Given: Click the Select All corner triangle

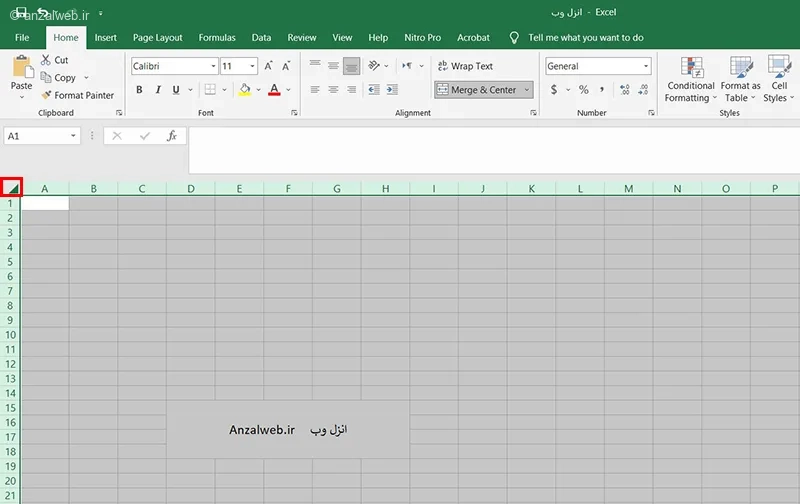Looking at the screenshot, I should 11,188.
